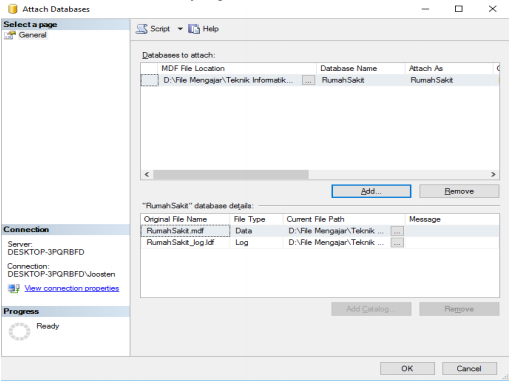Click the Script toolbar icon
Image resolution: width=516 pixels, height=385 pixels.
coord(142,29)
